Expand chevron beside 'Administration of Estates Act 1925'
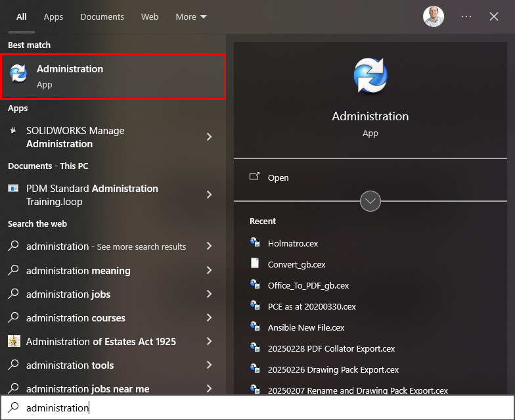 tap(209, 342)
